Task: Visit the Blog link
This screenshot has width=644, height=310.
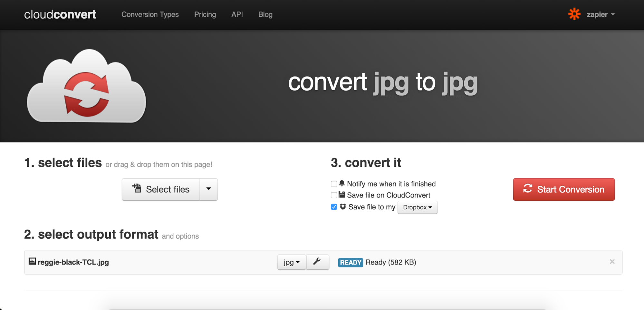Action: click(265, 15)
